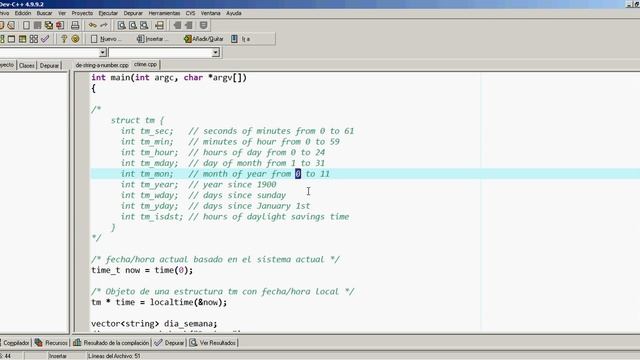Viewport: 640px width, 360px height.
Task: Expand the second function list dropdown
Action: tap(216, 52)
